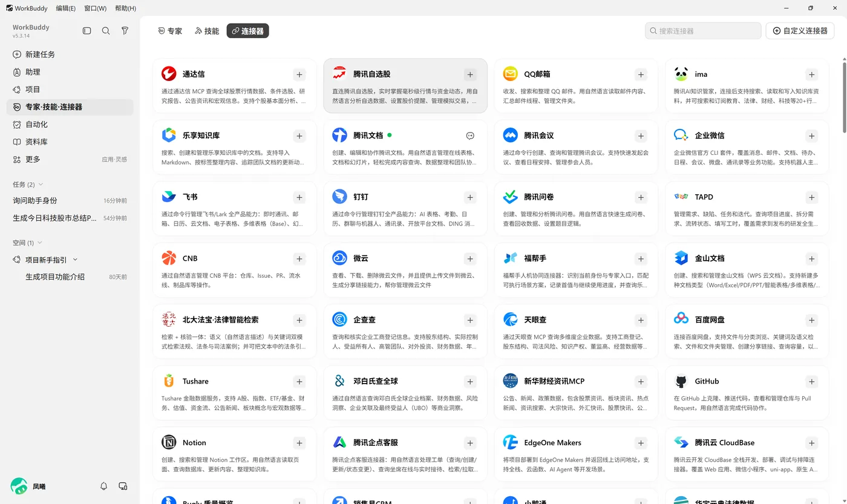Screen dimensions: 847x504
Task: Add the 腾讯会议 connector with plus icon
Action: (641, 136)
